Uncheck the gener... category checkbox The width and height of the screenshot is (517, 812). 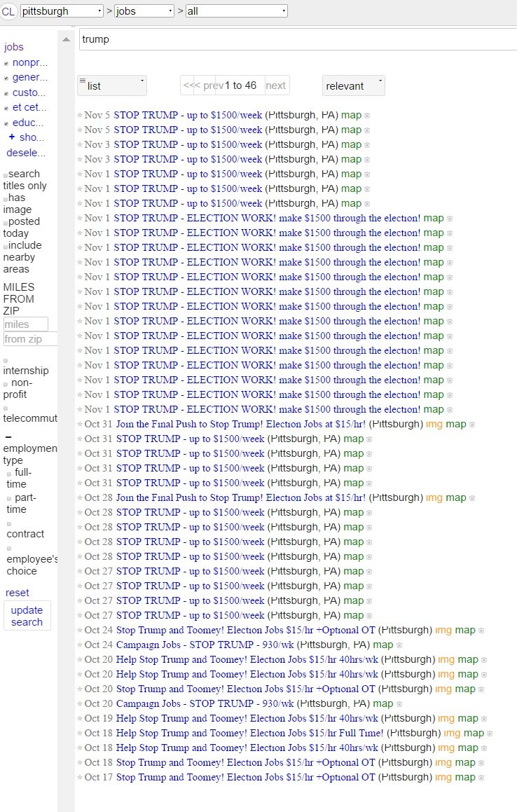click(x=6, y=78)
